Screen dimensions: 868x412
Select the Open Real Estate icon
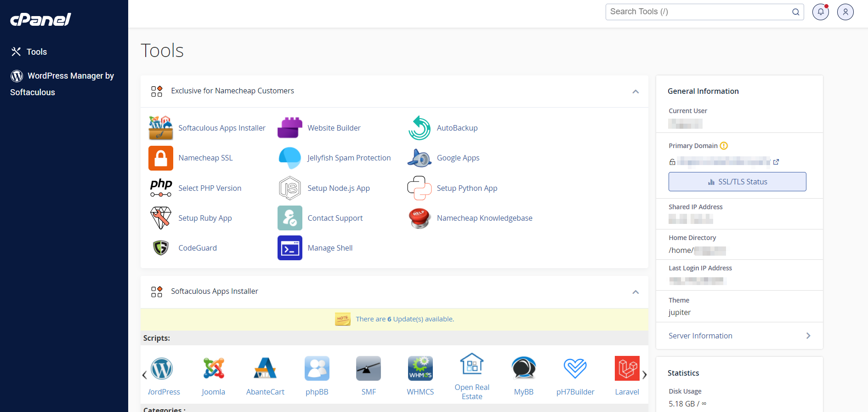(x=472, y=364)
